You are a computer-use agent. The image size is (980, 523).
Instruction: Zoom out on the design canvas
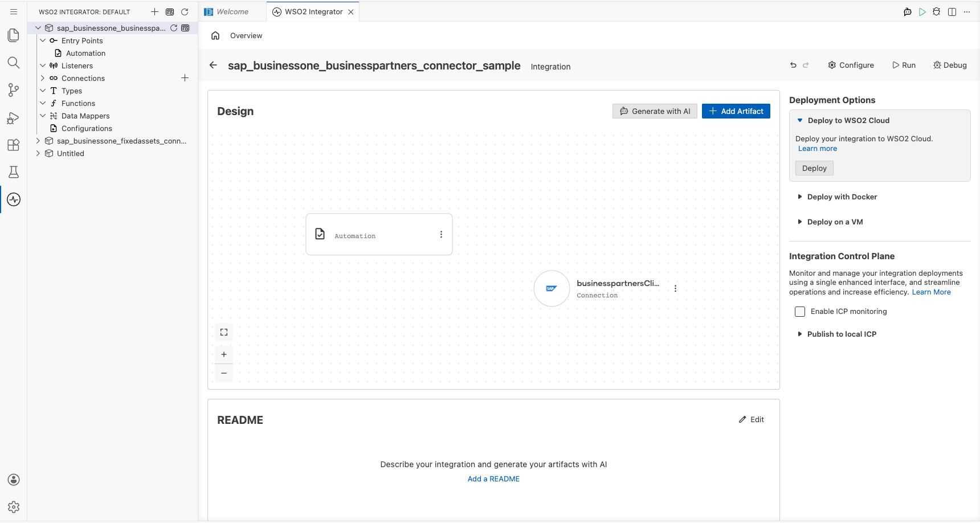pos(224,373)
